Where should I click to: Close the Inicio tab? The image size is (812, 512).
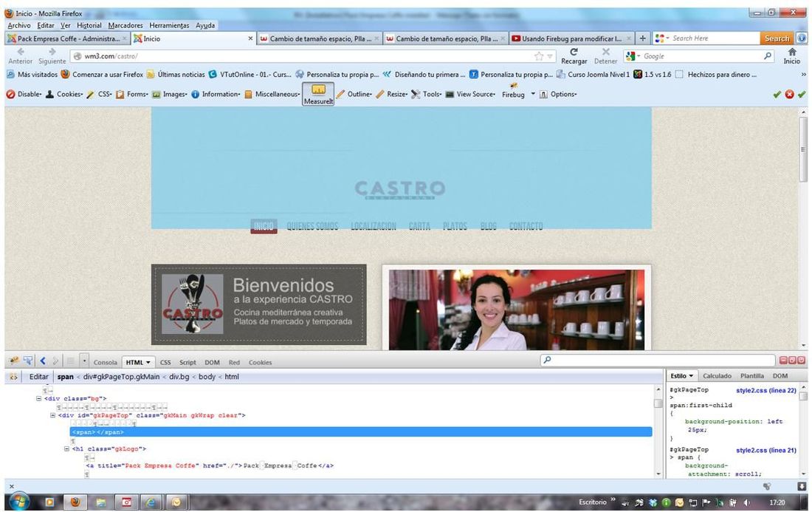point(251,38)
